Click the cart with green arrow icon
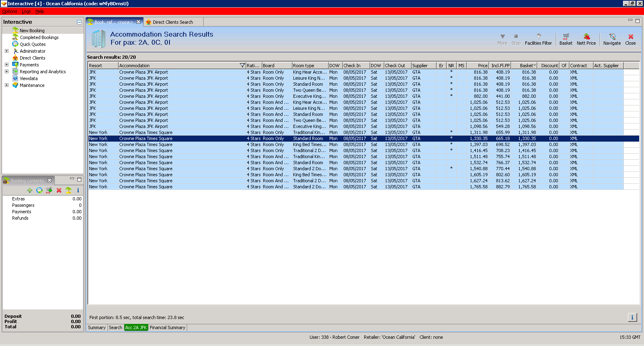 click(49, 190)
